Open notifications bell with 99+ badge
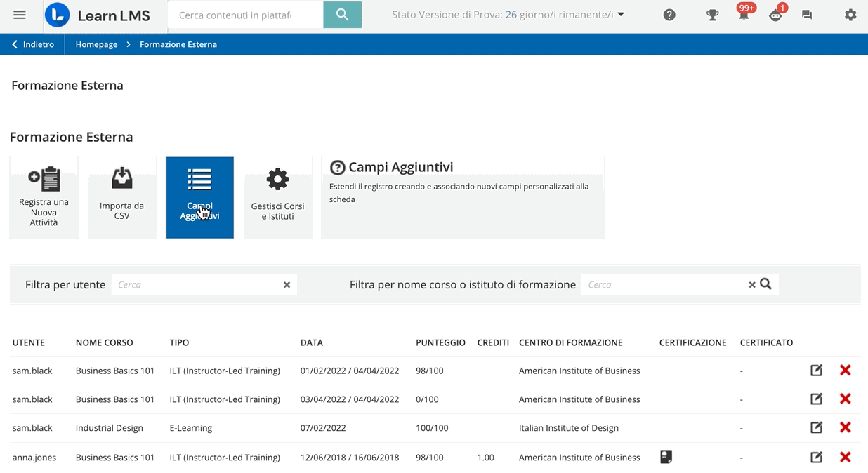This screenshot has width=868, height=473. pos(743,15)
